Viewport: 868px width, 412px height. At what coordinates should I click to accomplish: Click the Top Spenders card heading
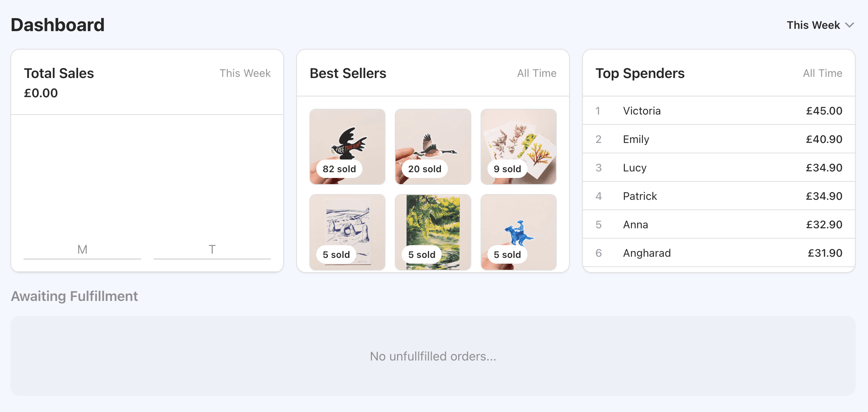pos(640,73)
